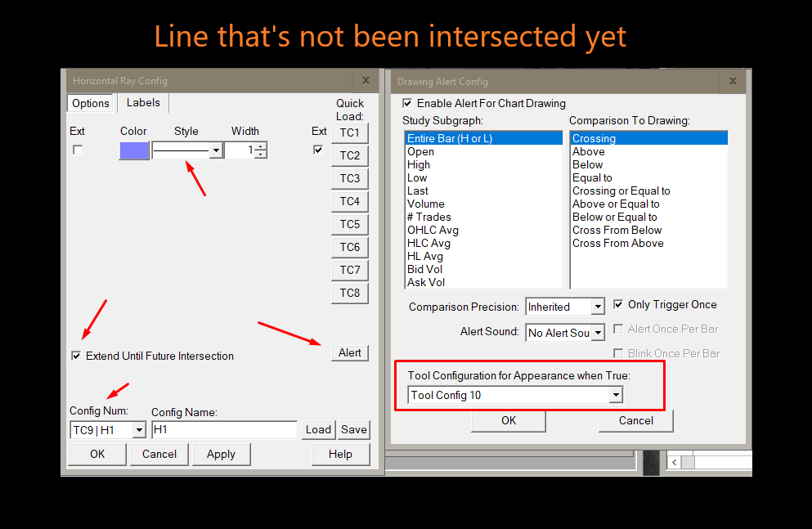Click Cancel in Horizontal Ray Config

tap(159, 454)
